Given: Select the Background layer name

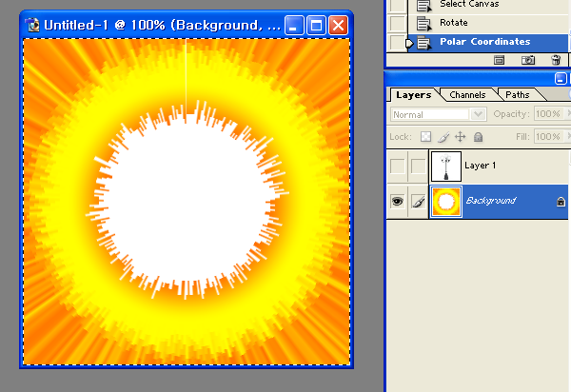Looking at the screenshot, I should 491,201.
